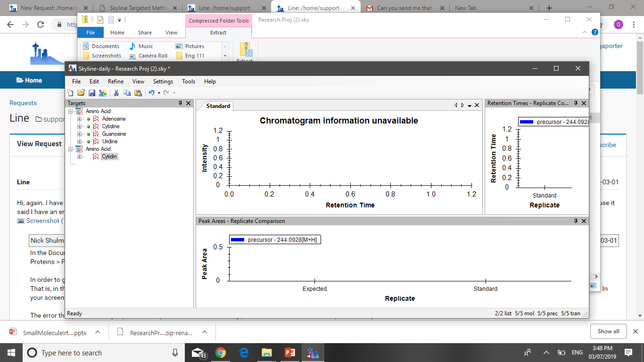Open the Settings menu
Image resolution: width=644 pixels, height=362 pixels.
click(x=163, y=82)
